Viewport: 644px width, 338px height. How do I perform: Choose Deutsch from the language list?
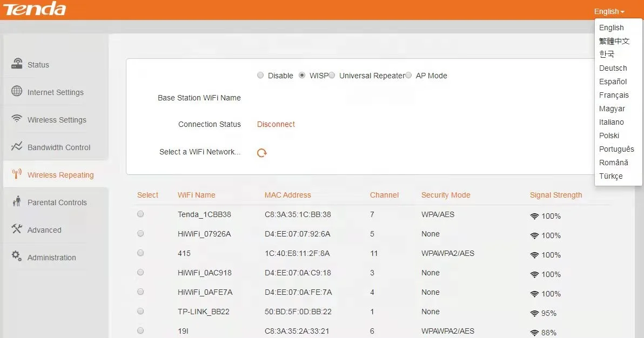click(x=613, y=68)
